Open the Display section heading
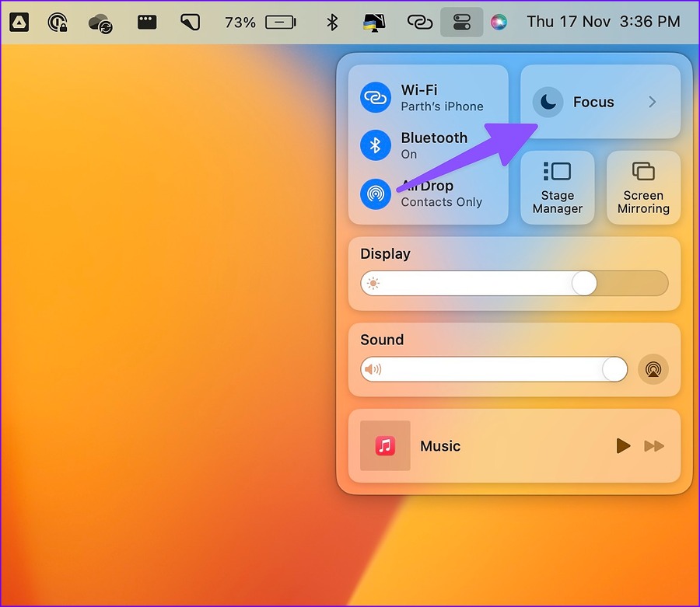Screen dimensions: 700x607 [x=385, y=254]
